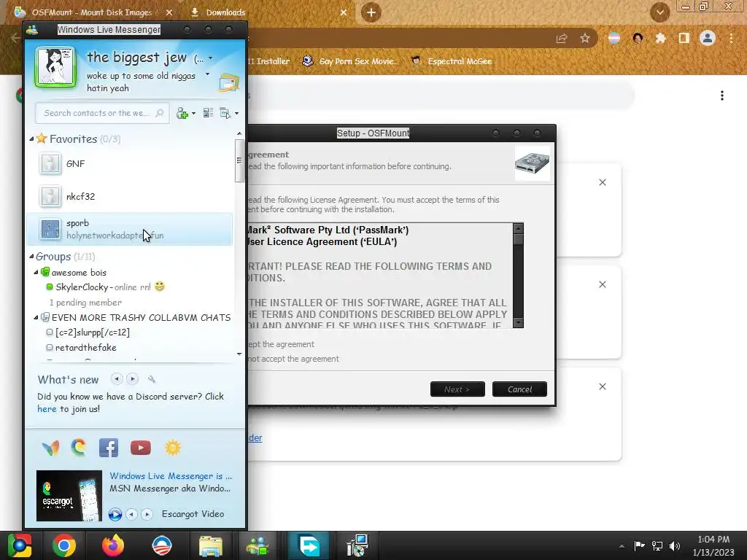Screen dimensions: 747x560
Task: Click the license text scroll down arrow
Action: coord(519,322)
